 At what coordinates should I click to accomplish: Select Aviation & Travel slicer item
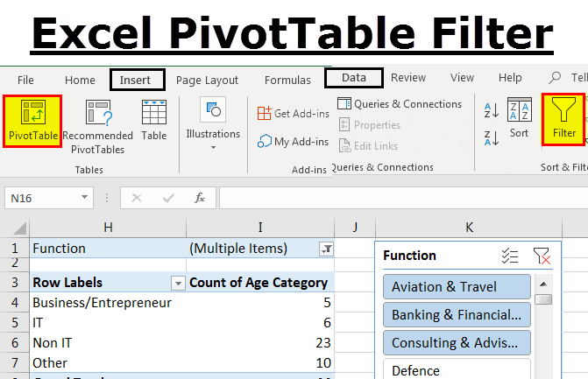pyautogui.click(x=457, y=287)
